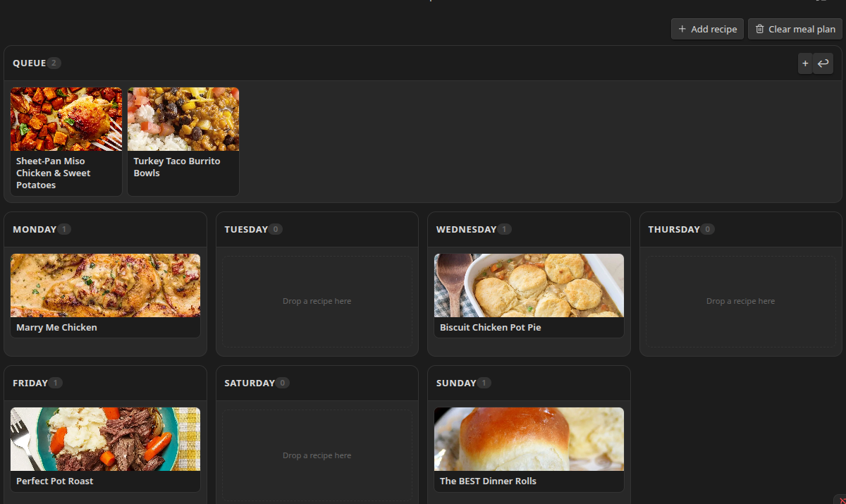
Task: Click the Clear meal plan button
Action: point(795,29)
